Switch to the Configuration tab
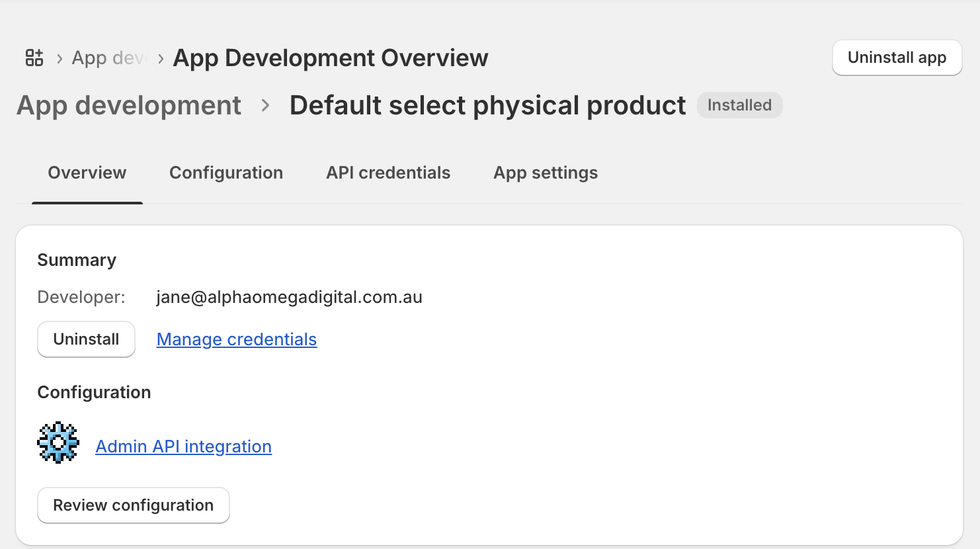The image size is (980, 549). 226,173
